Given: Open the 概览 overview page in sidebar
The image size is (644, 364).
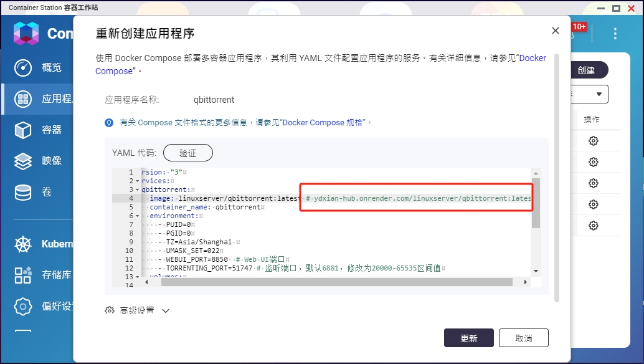Looking at the screenshot, I should point(37,67).
